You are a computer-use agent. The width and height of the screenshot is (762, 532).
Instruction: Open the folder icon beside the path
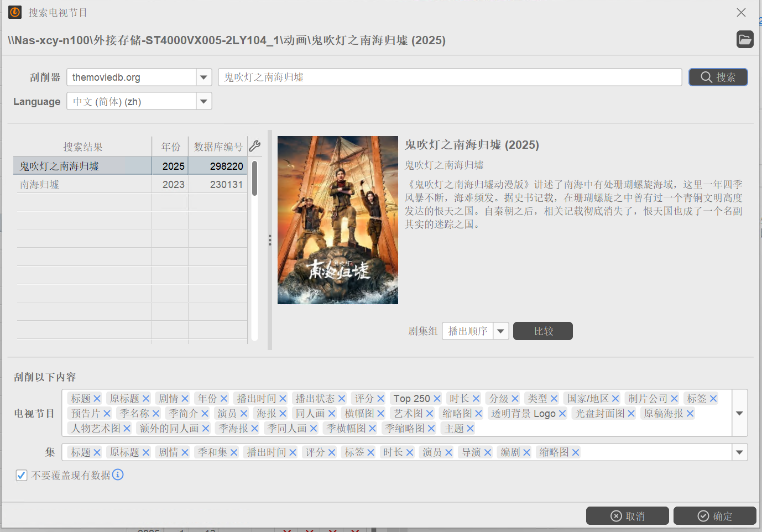745,39
